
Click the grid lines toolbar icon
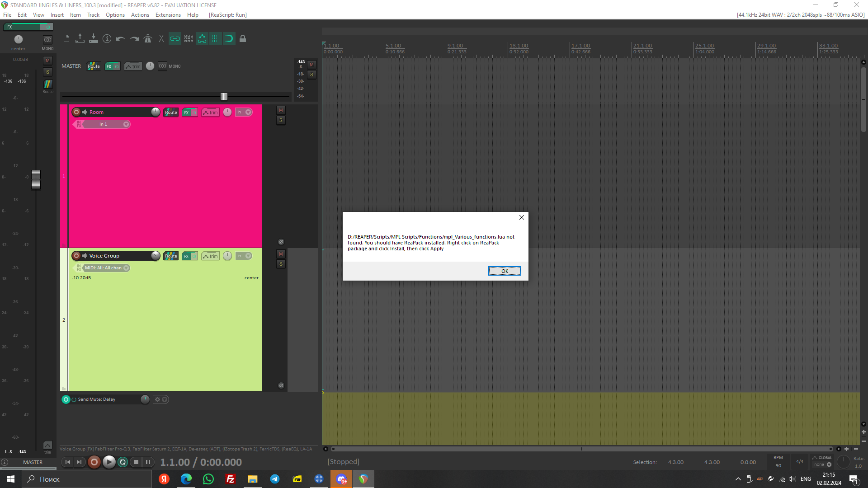(x=216, y=39)
